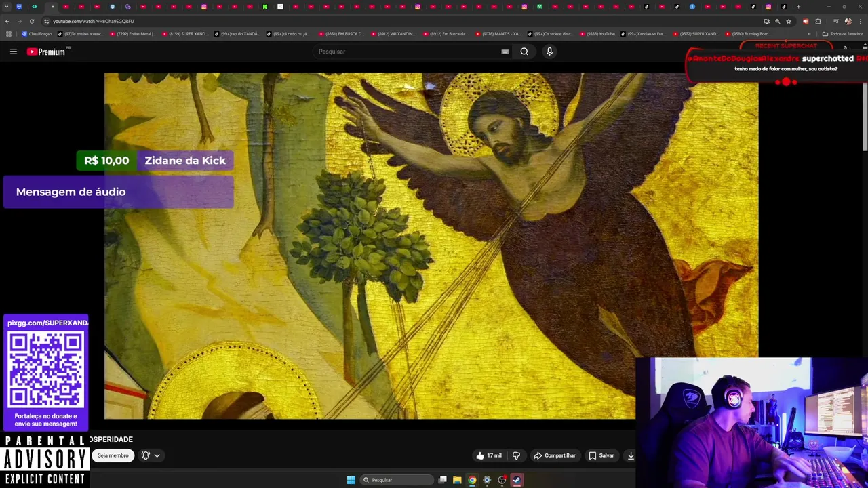This screenshot has width=868, height=488.
Task: Expand the tab search dropdown arrow
Action: point(7,7)
